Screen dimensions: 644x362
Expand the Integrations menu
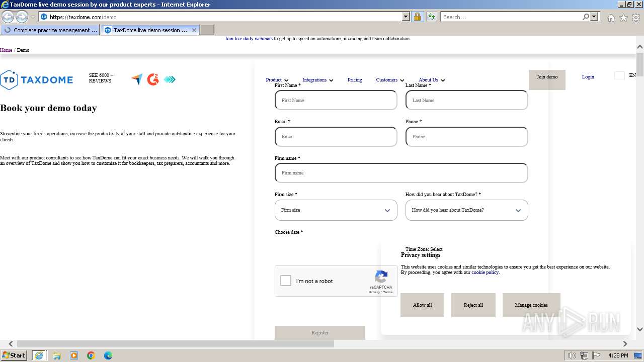tap(318, 80)
